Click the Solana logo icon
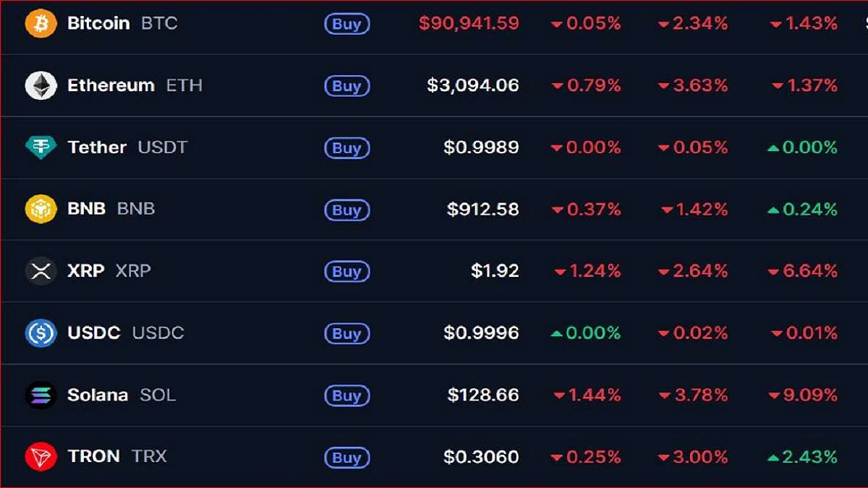The height and width of the screenshot is (488, 868). [x=41, y=395]
